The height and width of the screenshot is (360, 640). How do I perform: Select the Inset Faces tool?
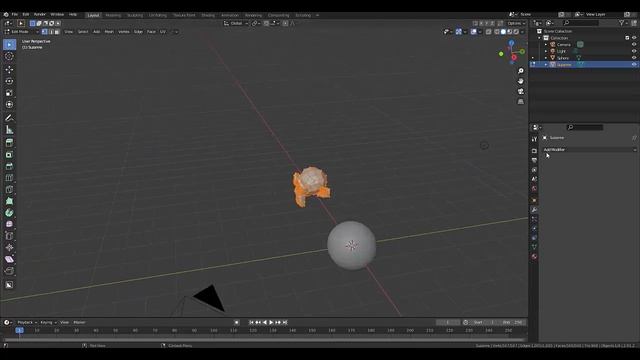pos(9,155)
